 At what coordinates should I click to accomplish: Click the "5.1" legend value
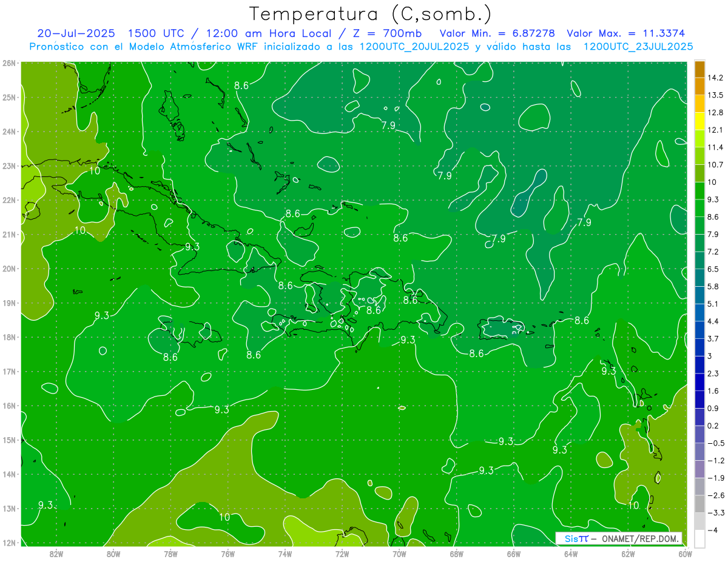(x=713, y=304)
